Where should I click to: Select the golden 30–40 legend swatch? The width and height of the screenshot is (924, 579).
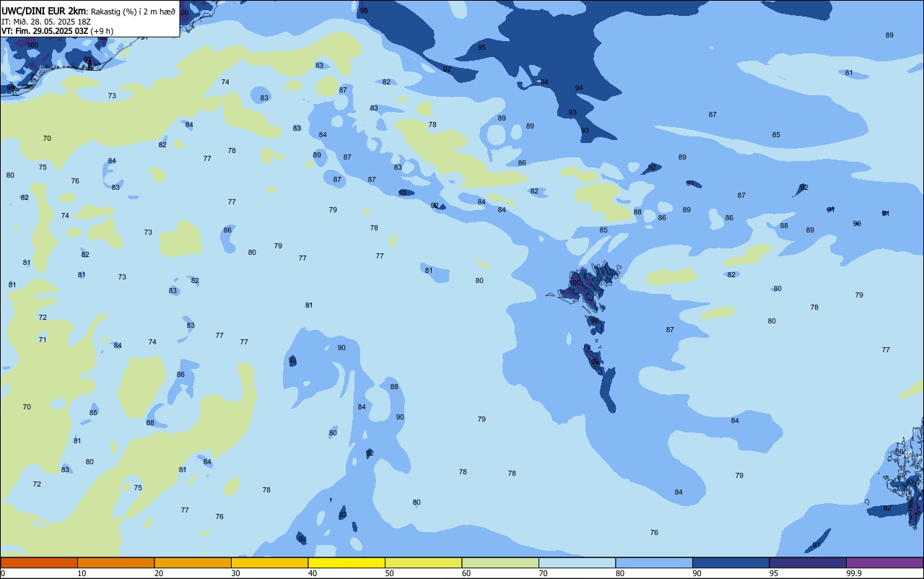pos(269,562)
